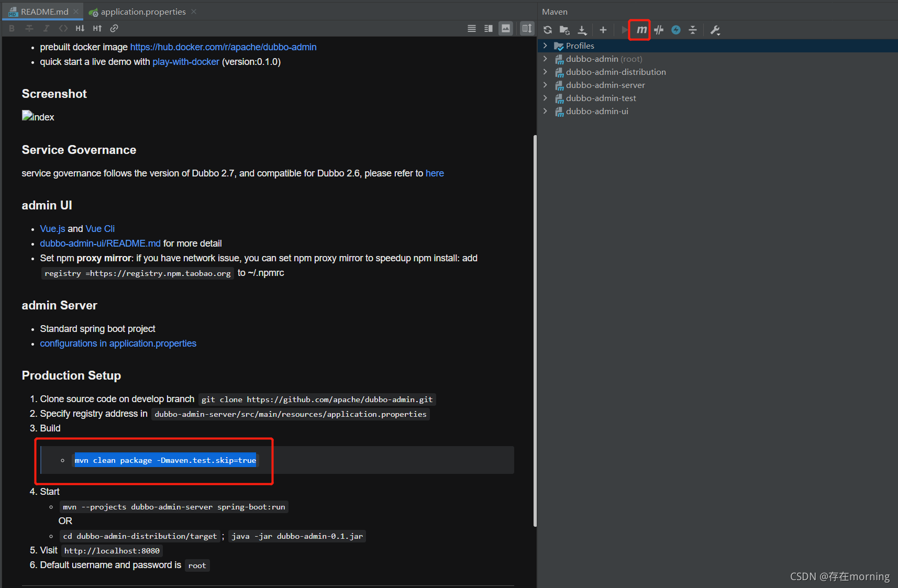Viewport: 898px width, 588px height.
Task: Select dubbo-admin-distribution in Maven tree
Action: tap(718, 72)
